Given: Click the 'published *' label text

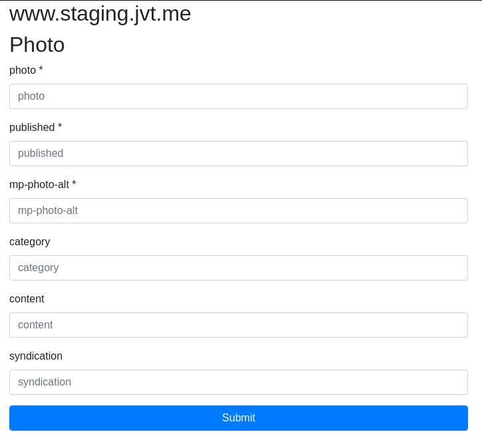Looking at the screenshot, I should (36, 127).
